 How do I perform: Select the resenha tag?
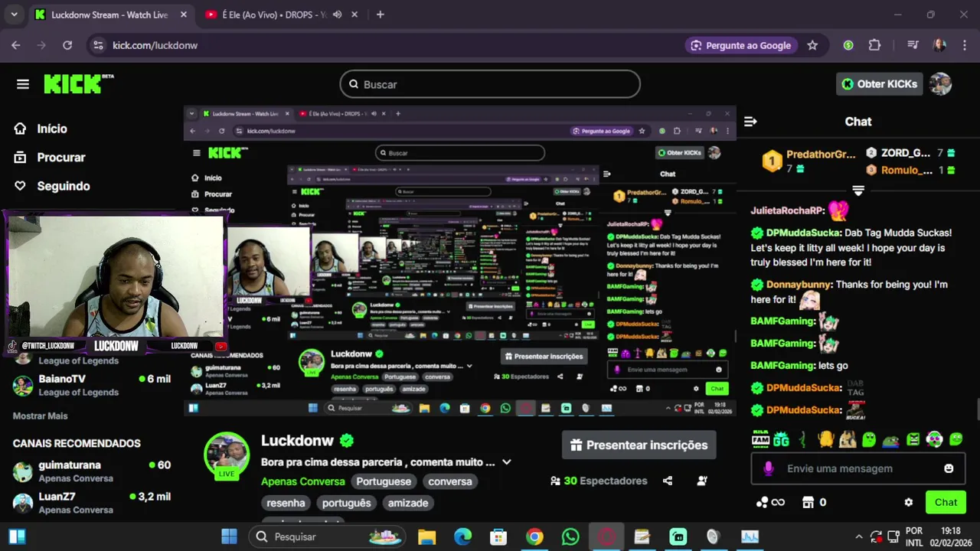286,503
